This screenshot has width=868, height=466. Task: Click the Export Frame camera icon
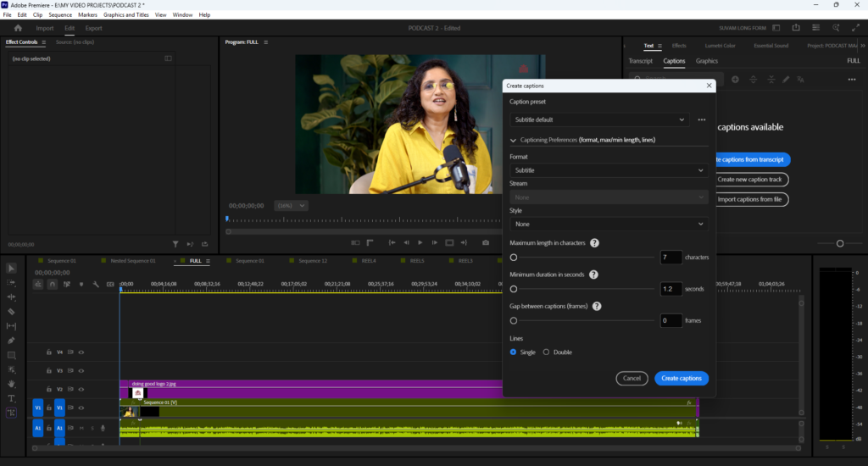click(x=486, y=242)
